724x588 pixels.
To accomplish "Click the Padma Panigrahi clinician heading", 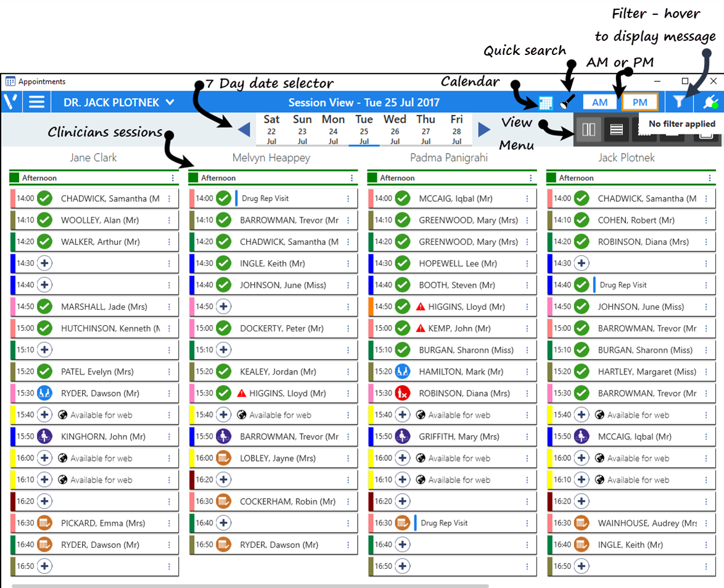I will tap(449, 157).
